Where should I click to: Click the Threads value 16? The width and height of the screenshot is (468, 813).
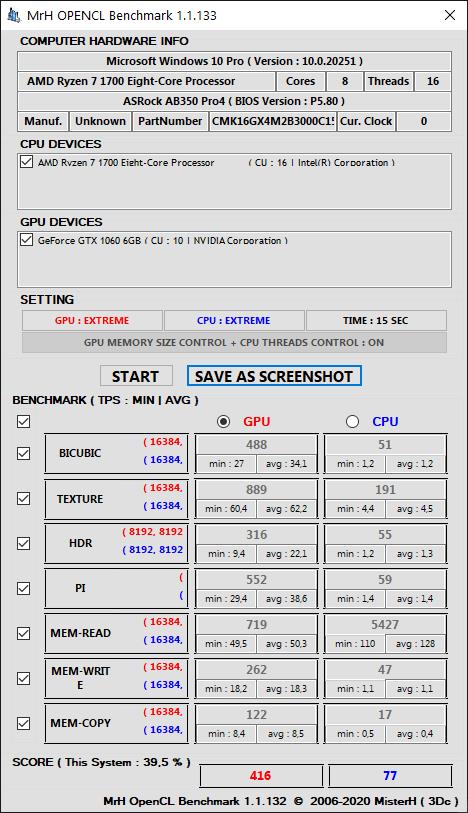[433, 81]
